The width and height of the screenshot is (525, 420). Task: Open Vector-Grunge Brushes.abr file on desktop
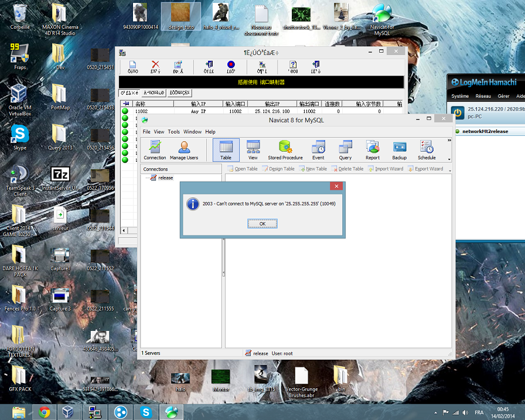coord(301,381)
